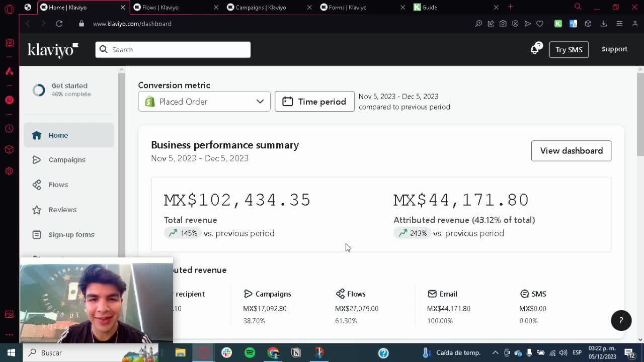Click the Klaviyo sidebar scrollbar
This screenshot has height=362, width=644.
[121, 164]
